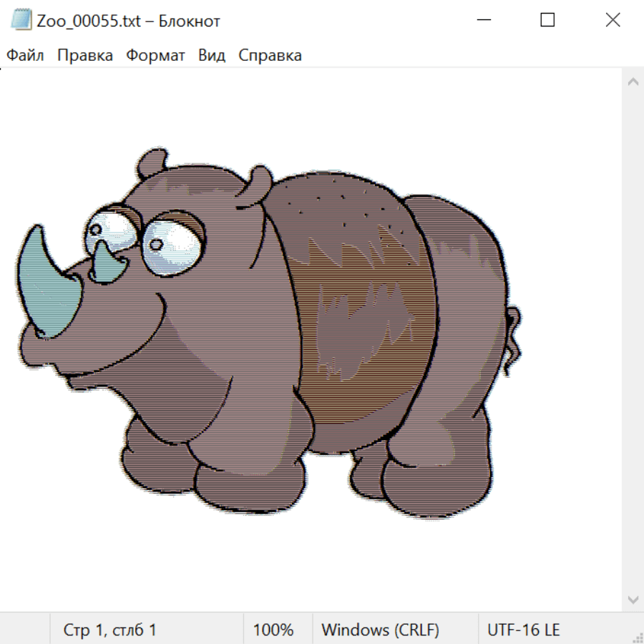Minimize the Блокнот window
This screenshot has width=644, height=644.
tap(483, 20)
